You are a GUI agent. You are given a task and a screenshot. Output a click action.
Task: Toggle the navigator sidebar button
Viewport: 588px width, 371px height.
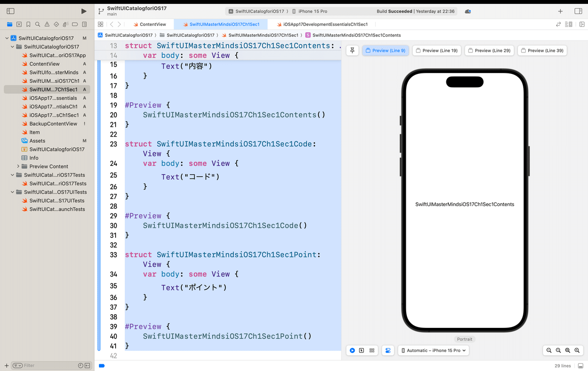click(x=10, y=11)
